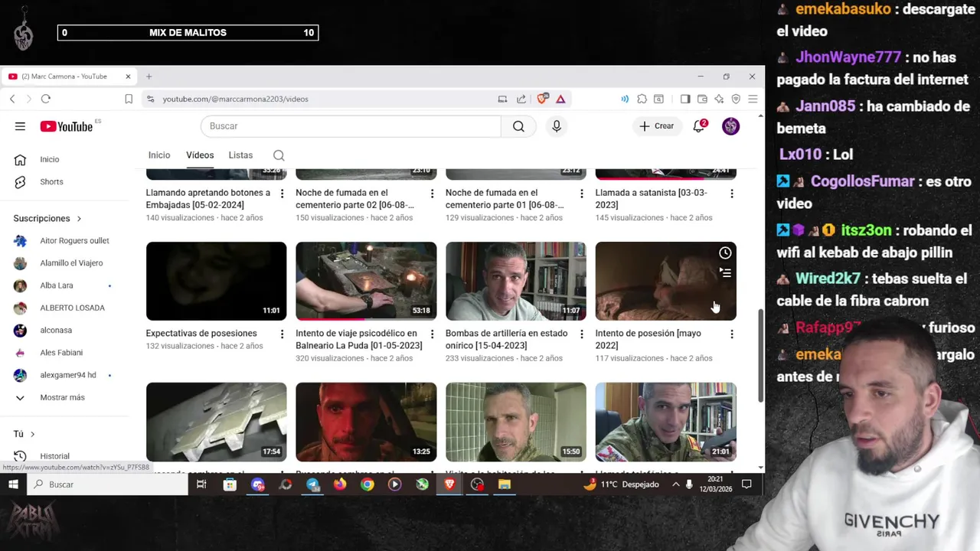Click the Intento de posesión mayo 2022 title
The height and width of the screenshot is (551, 980).
pos(648,340)
